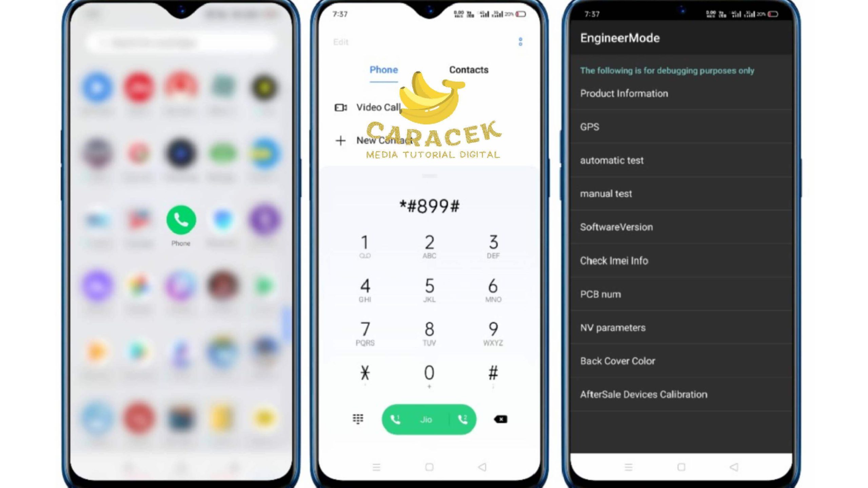Viewport: 868px width, 488px height.
Task: Tap the three-dot menu icon
Action: (519, 42)
